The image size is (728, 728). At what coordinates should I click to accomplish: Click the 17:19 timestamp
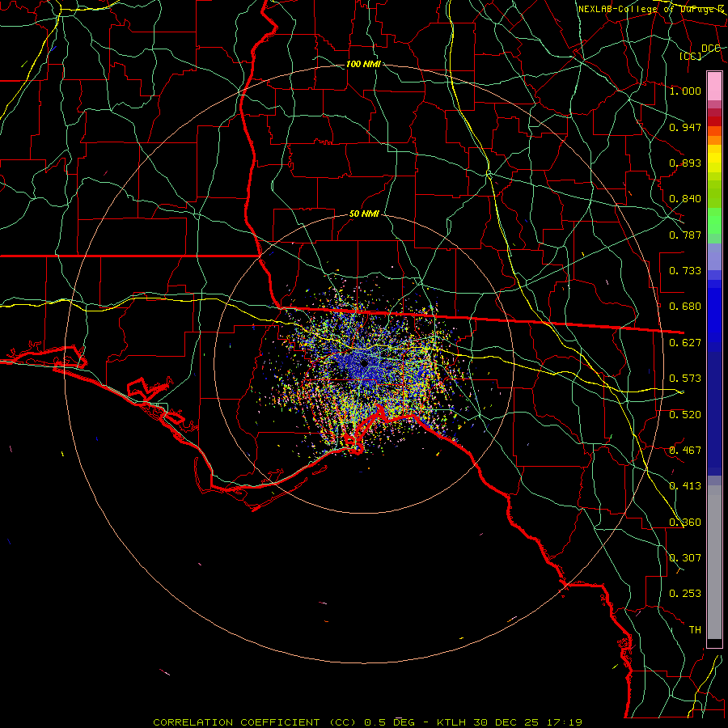[x=563, y=722]
